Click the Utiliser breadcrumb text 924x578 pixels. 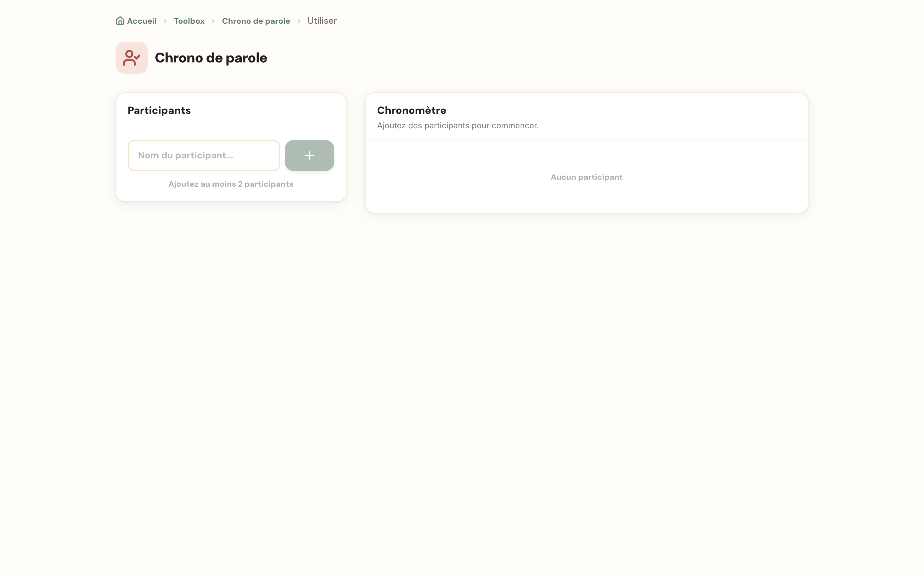tap(322, 21)
